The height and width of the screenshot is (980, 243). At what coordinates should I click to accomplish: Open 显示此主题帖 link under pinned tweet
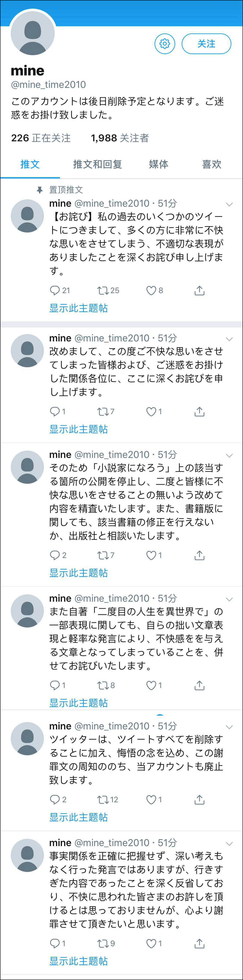coord(79,308)
